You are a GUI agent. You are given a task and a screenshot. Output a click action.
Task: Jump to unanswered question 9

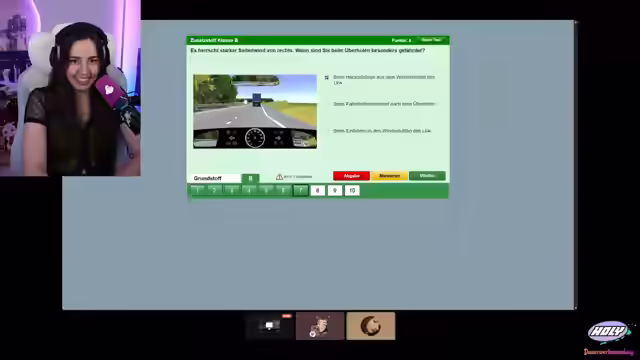click(335, 190)
